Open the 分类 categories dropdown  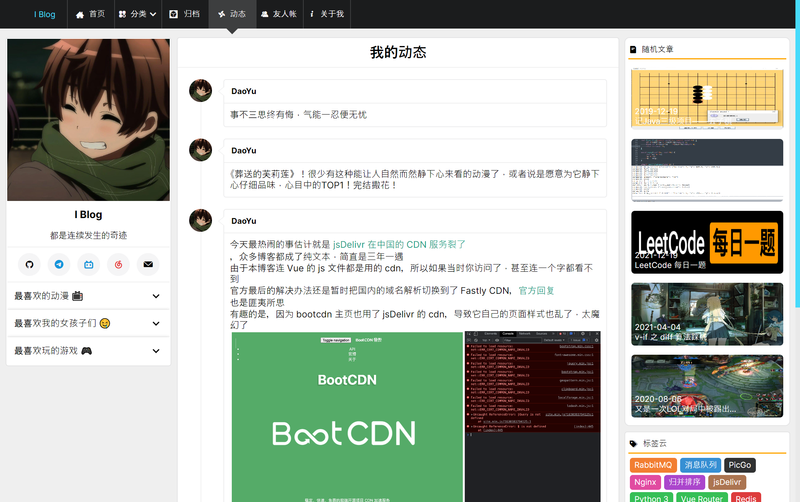(x=138, y=14)
